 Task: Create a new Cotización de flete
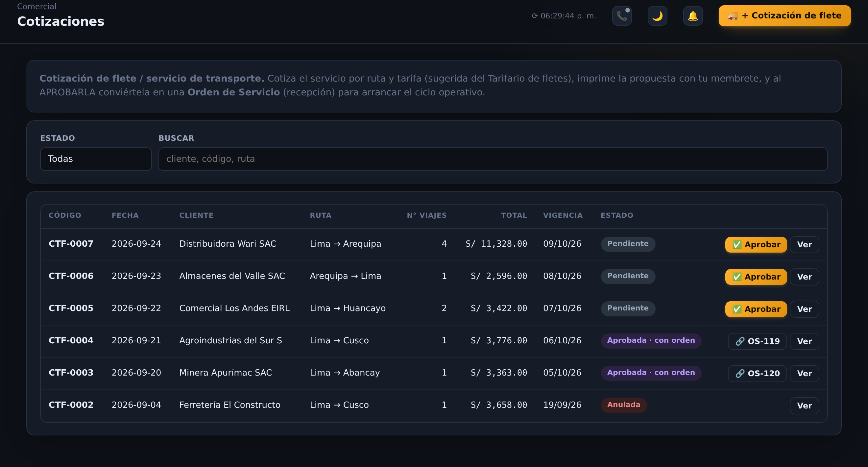784,16
